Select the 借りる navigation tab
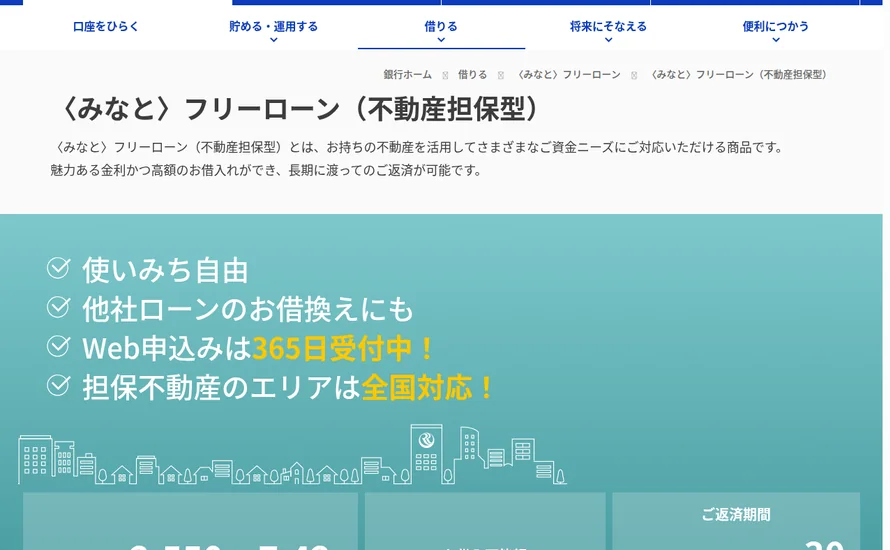 coord(441,26)
